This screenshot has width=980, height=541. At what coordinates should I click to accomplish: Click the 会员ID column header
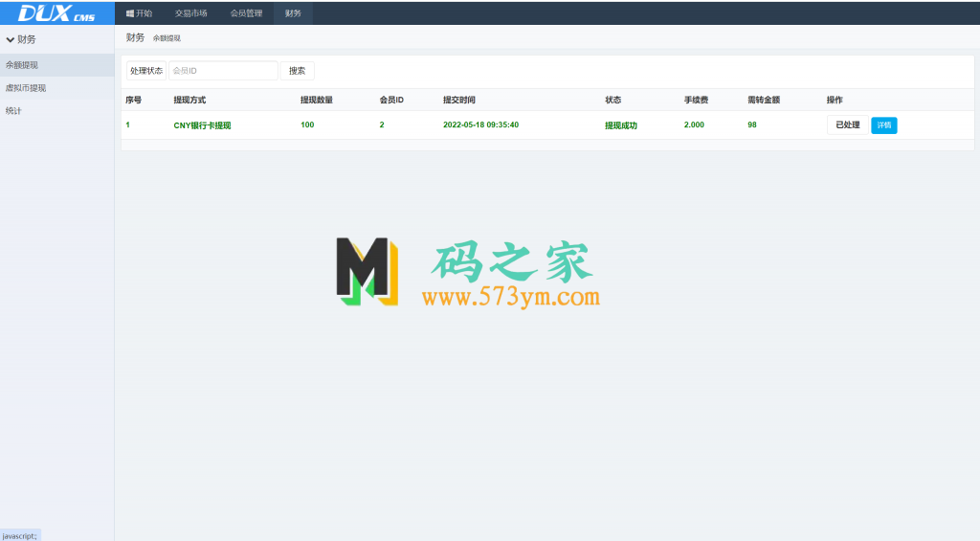(x=391, y=101)
